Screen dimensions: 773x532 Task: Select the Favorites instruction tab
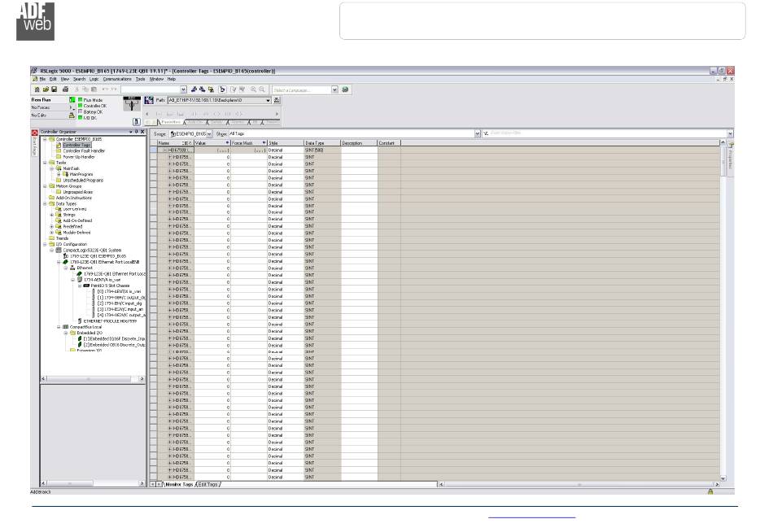[x=171, y=122]
